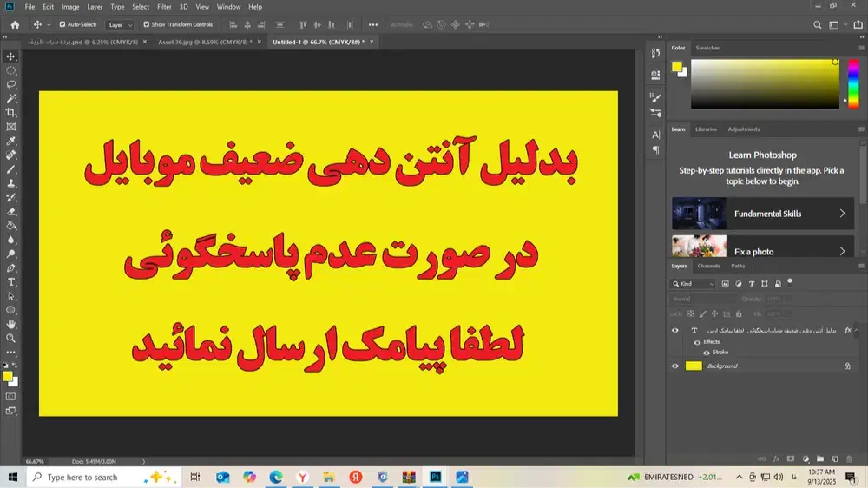Collapse the text layer effects arrow
The height and width of the screenshot is (488, 868).
point(858,331)
